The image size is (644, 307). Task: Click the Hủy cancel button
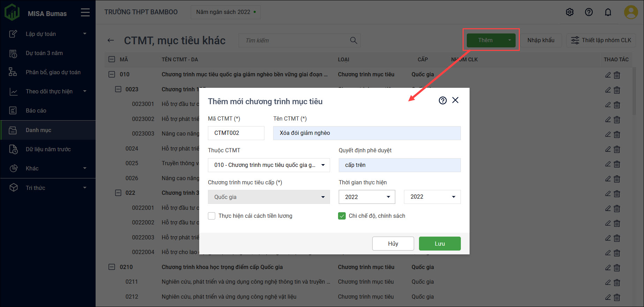tap(393, 244)
